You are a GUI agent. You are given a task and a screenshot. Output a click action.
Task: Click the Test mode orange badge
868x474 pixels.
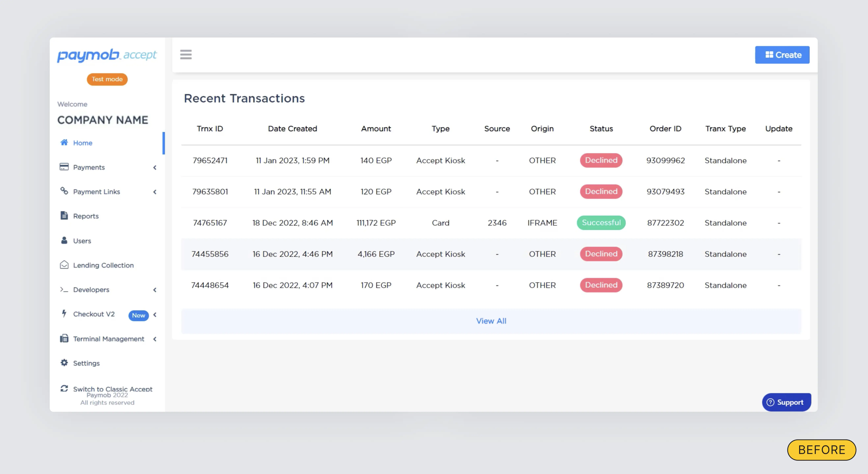point(107,79)
